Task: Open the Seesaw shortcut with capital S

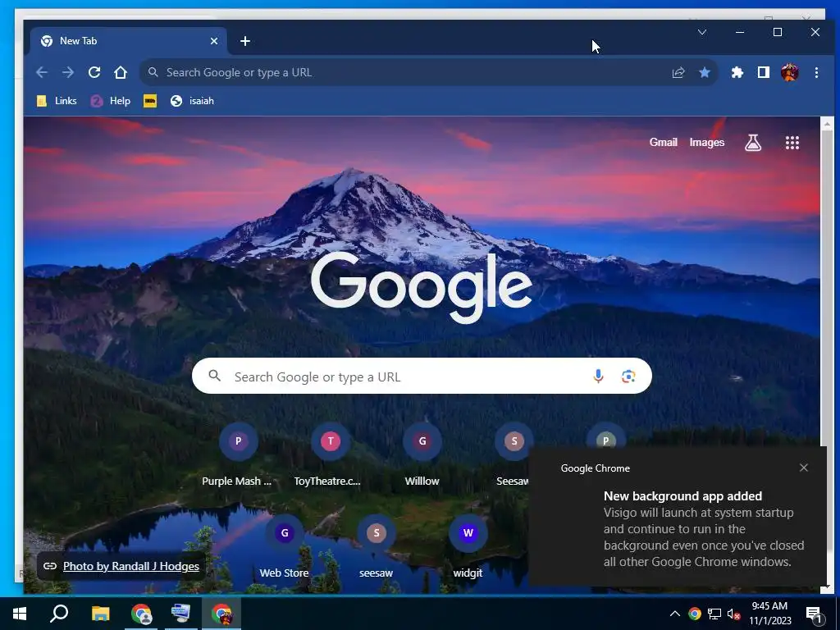Action: pyautogui.click(x=513, y=454)
